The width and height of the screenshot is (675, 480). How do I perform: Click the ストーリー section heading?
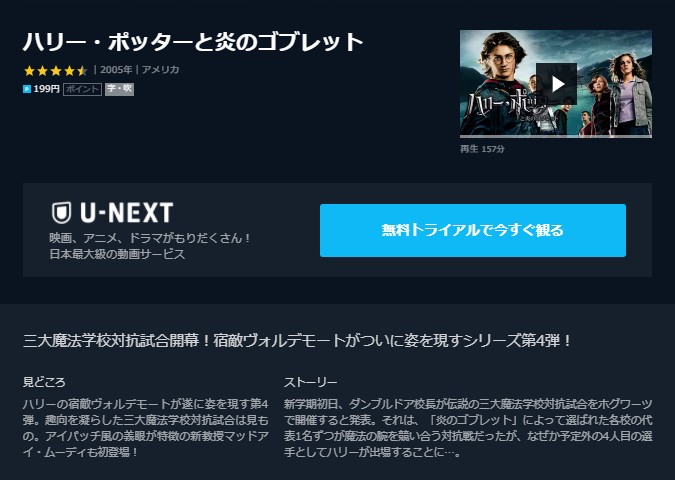tap(310, 382)
